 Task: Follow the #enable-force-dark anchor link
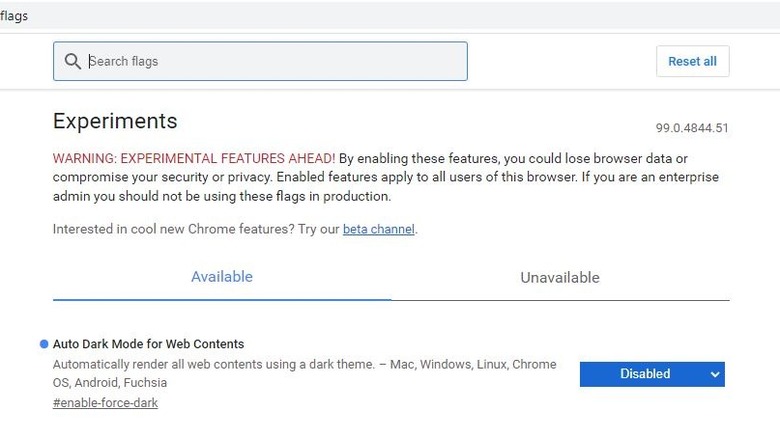(x=105, y=403)
